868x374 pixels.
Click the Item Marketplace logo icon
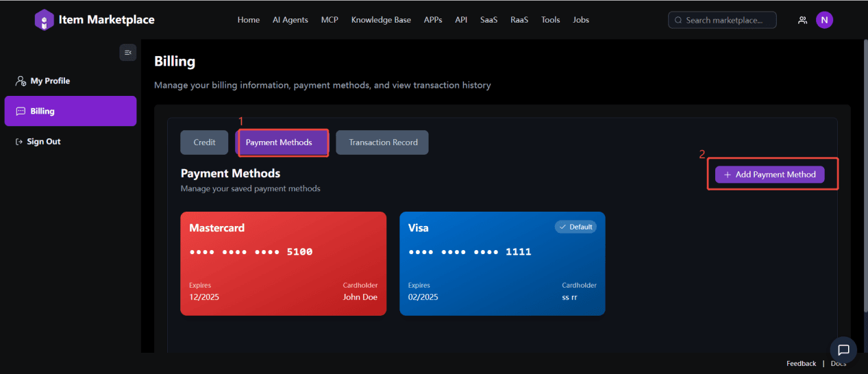tap(44, 20)
